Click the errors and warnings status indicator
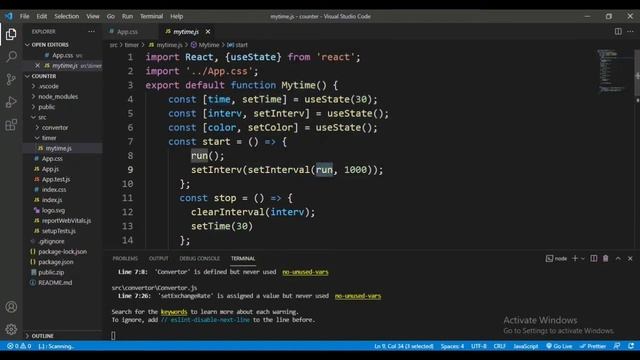The image size is (640, 360). [x=19, y=346]
